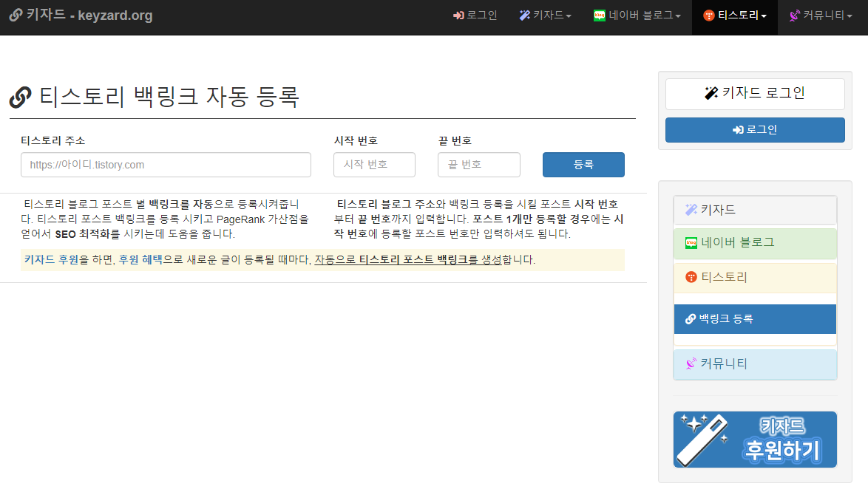Screen dimensions: 868x492
Task: Expand the 커뮤니티 navbar dropdown
Action: (821, 16)
